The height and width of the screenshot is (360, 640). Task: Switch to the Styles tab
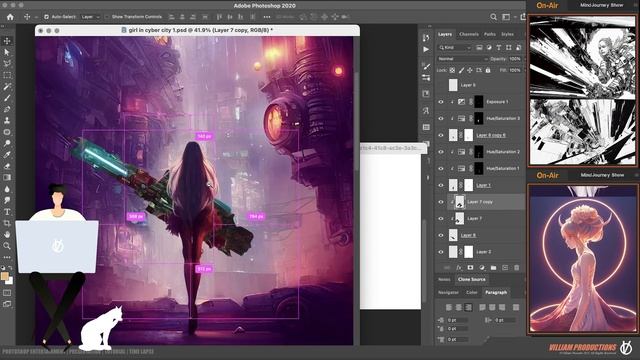[x=507, y=34]
